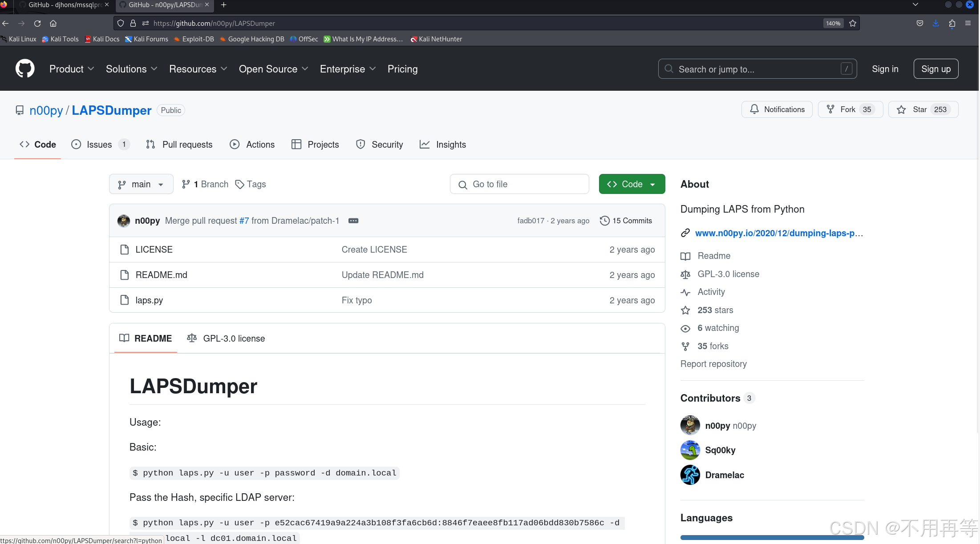The width and height of the screenshot is (980, 544).
Task: Switch to the Issues tab
Action: [x=99, y=145]
